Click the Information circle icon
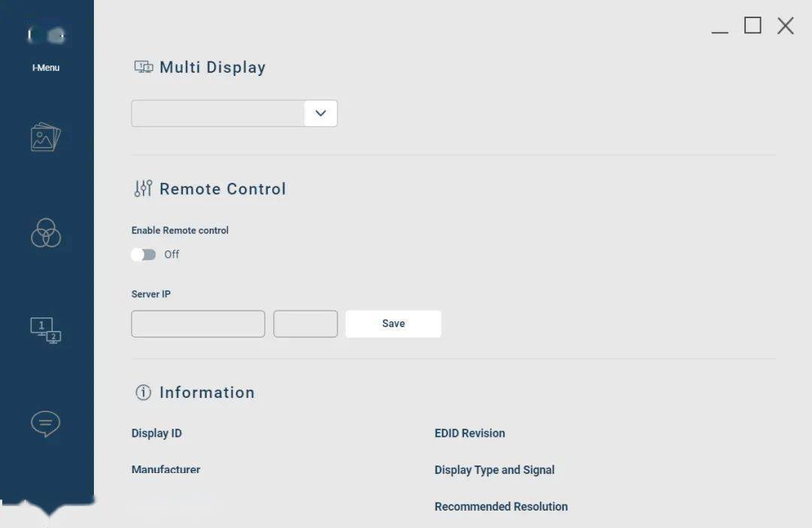 [143, 393]
